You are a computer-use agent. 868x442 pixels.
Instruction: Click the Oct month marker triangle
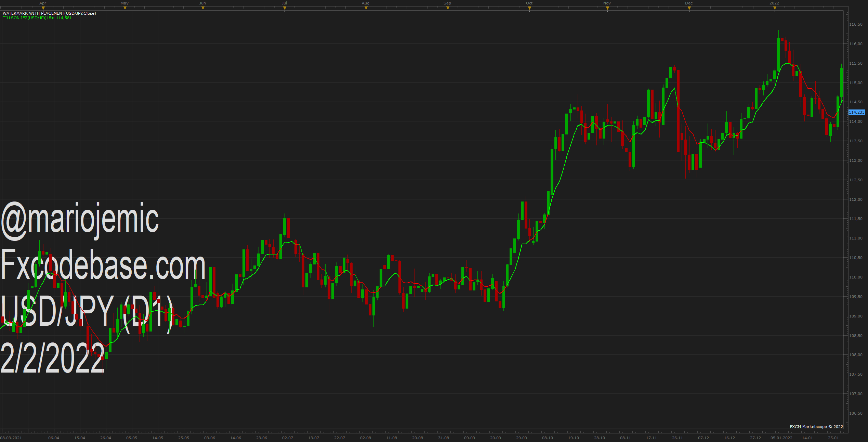(529, 9)
